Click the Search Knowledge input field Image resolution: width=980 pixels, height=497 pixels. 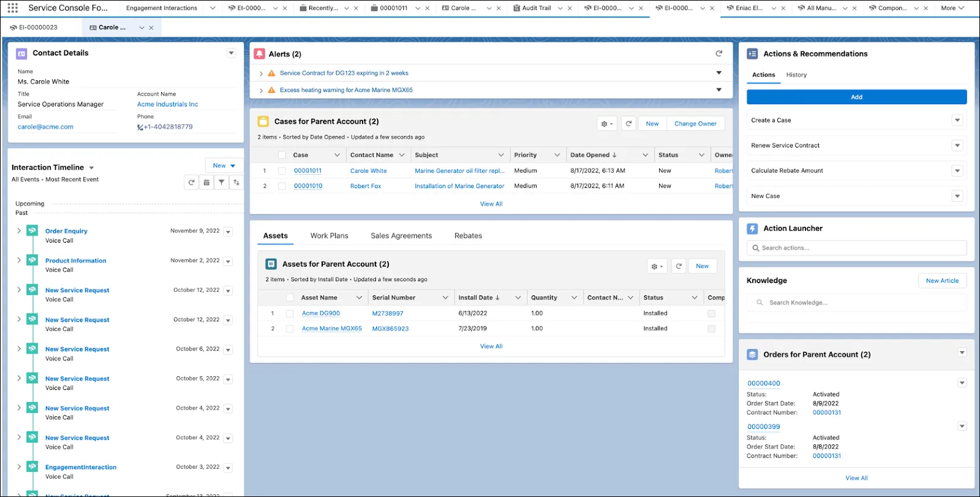[856, 303]
